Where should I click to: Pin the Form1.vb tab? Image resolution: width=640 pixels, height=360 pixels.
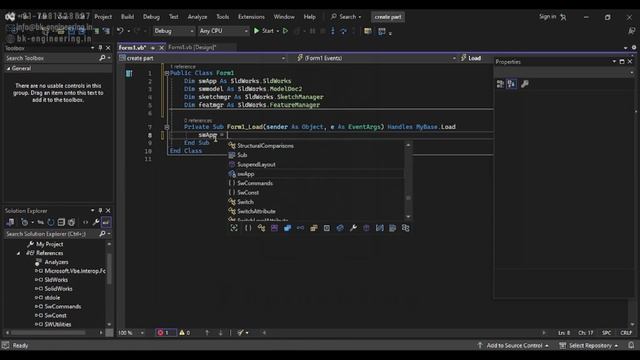153,48
